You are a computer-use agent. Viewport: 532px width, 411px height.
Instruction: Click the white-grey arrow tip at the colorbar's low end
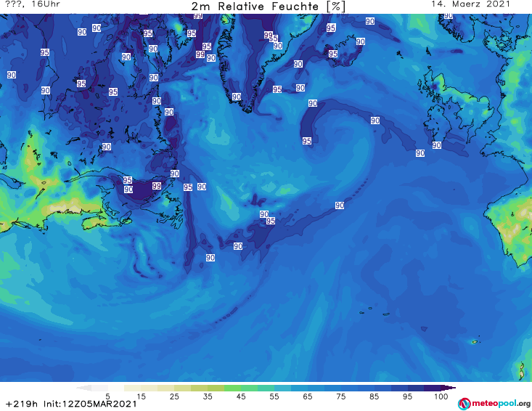84,388
